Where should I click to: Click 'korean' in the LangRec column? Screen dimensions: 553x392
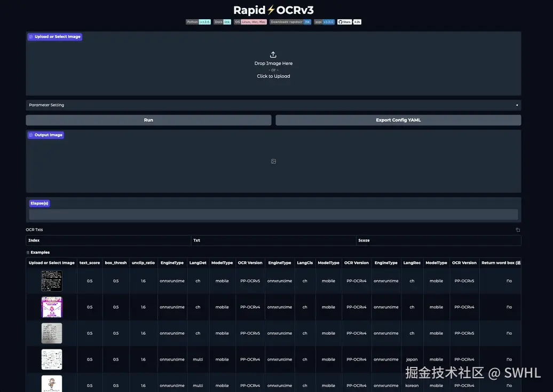pos(412,386)
